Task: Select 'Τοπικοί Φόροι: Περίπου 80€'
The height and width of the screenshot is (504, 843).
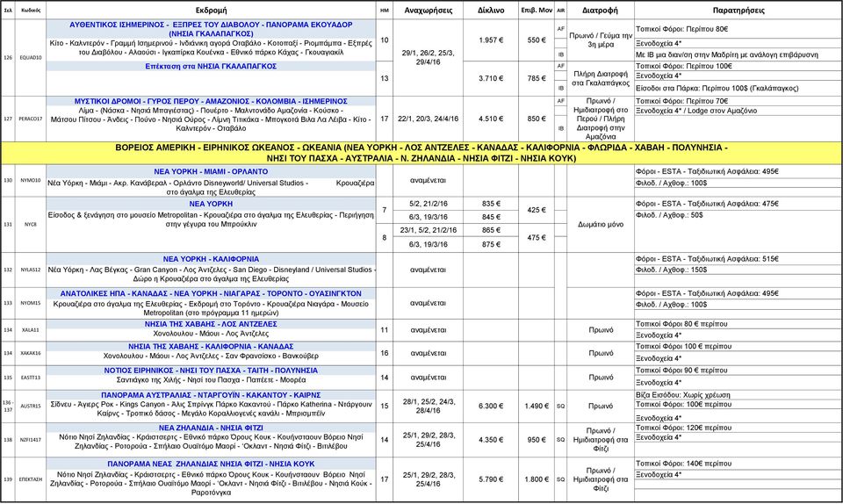Action: (x=681, y=29)
